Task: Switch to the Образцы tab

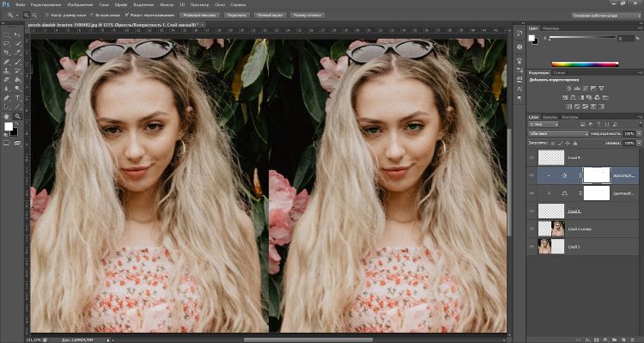Action: (550, 28)
